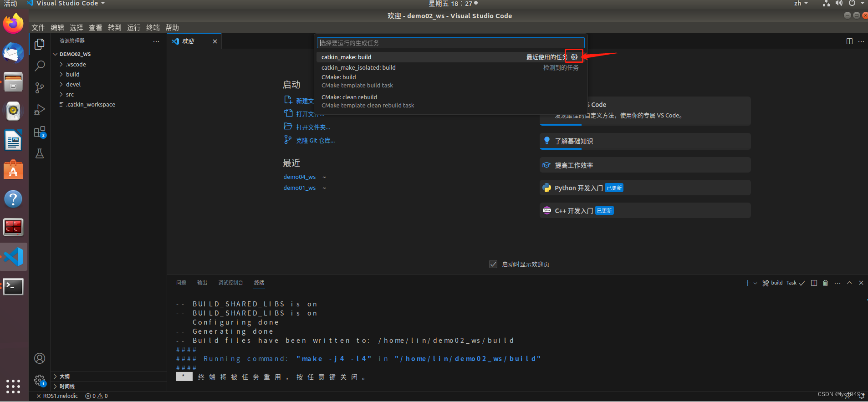
Task: Open editor More Actions ellipsis
Action: [x=861, y=41]
